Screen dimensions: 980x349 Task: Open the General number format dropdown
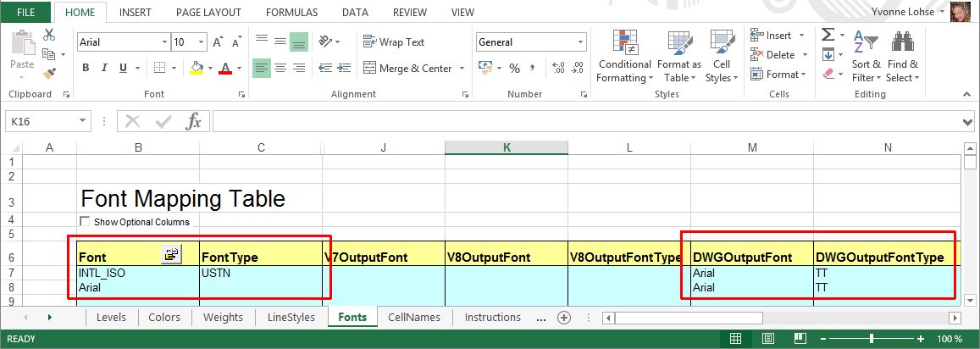coord(580,42)
